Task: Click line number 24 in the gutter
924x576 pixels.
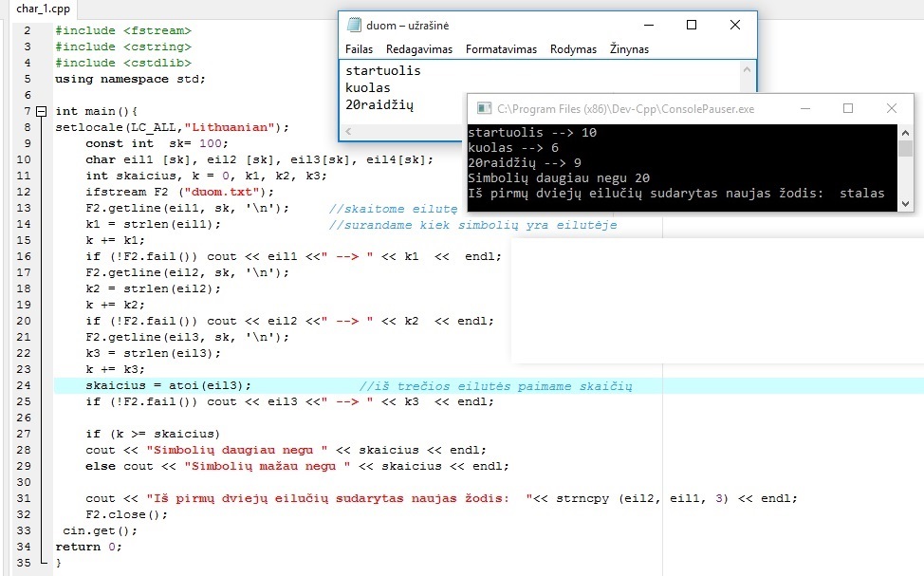Action: pyautogui.click(x=24, y=385)
